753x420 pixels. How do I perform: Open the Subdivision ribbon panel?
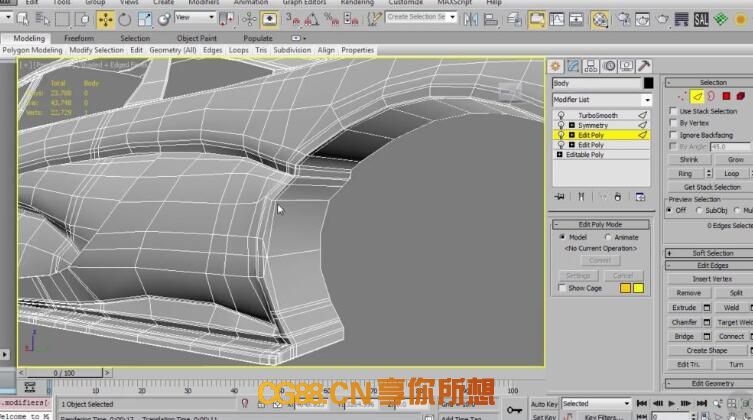(x=292, y=50)
